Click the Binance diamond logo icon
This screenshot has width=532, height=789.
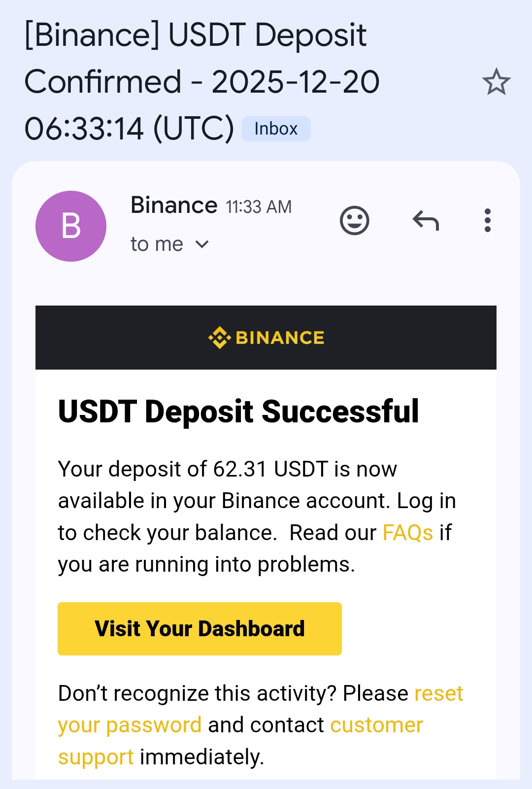coord(219,338)
